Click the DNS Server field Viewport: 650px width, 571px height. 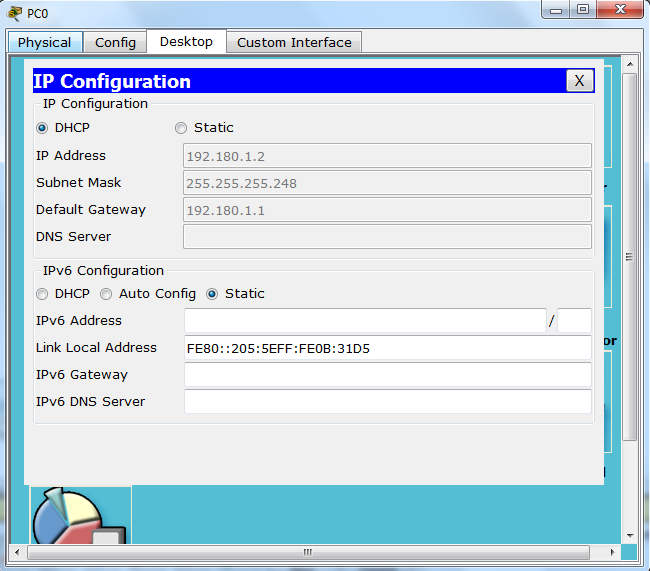387,237
